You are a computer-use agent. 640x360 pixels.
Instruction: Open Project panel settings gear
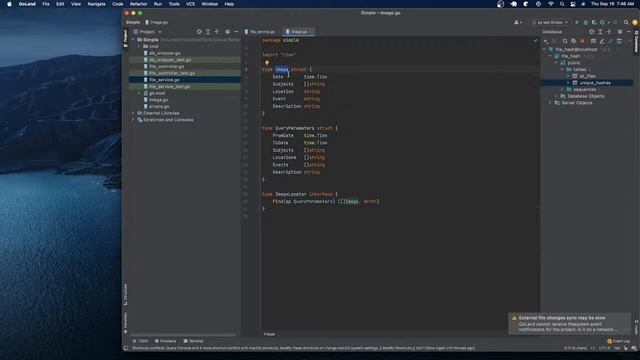point(227,31)
